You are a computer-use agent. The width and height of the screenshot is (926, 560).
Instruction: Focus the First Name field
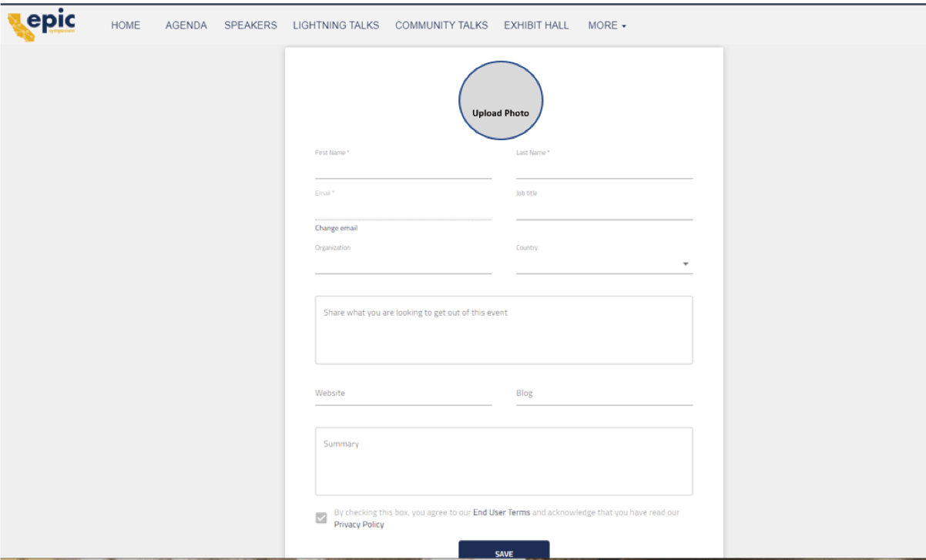(x=403, y=169)
